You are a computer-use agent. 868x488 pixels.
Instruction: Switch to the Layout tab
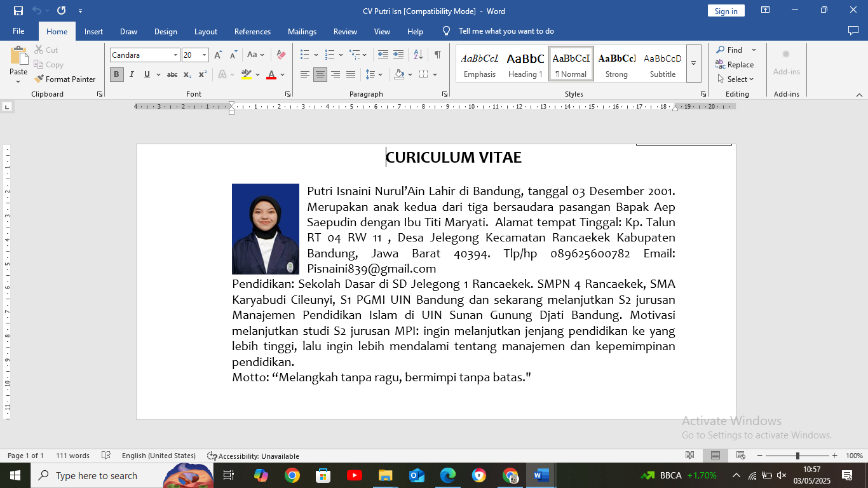click(205, 31)
